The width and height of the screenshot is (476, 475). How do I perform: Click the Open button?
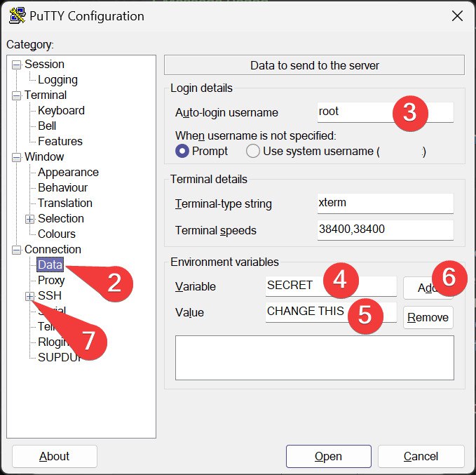pos(327,456)
